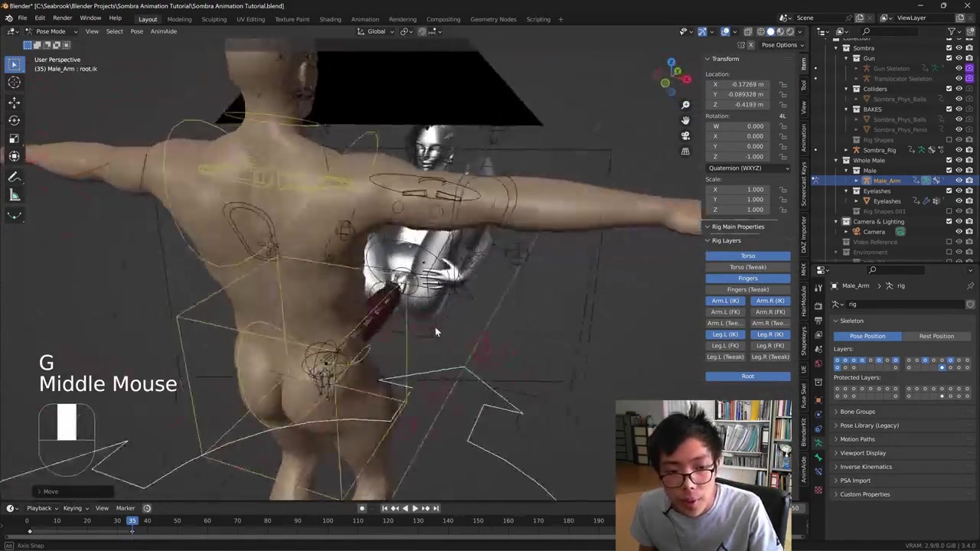Expand the Bone Groups panel
The height and width of the screenshot is (551, 980).
click(x=857, y=412)
